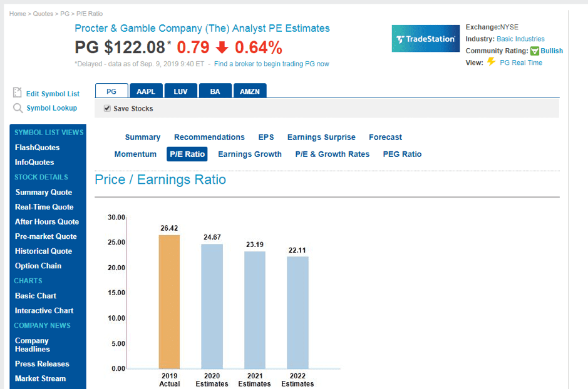Select the highlighted P/E Ratio button
This screenshot has width=588, height=389.
(187, 154)
